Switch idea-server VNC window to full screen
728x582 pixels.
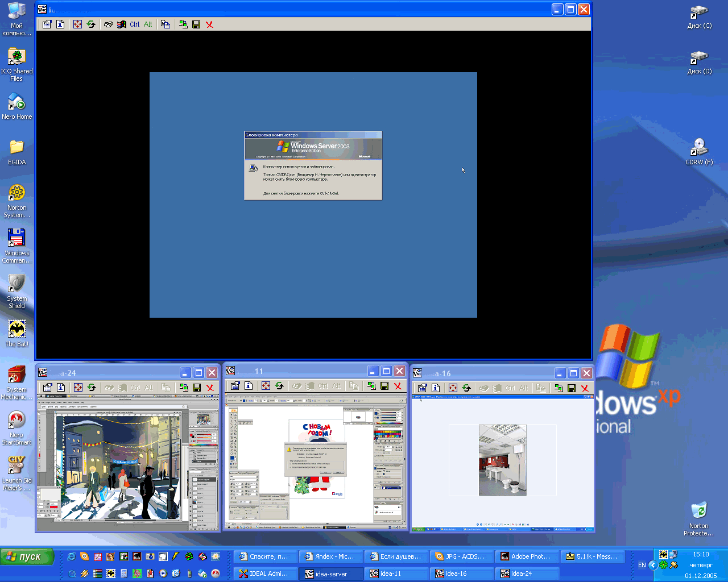77,24
